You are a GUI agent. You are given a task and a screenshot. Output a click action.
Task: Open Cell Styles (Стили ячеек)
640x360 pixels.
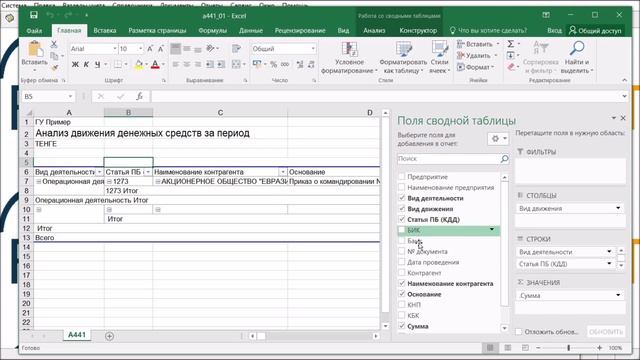click(440, 58)
